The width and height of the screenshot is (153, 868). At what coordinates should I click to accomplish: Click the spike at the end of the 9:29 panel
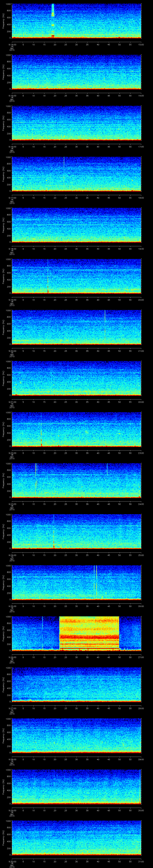(140, 786)
